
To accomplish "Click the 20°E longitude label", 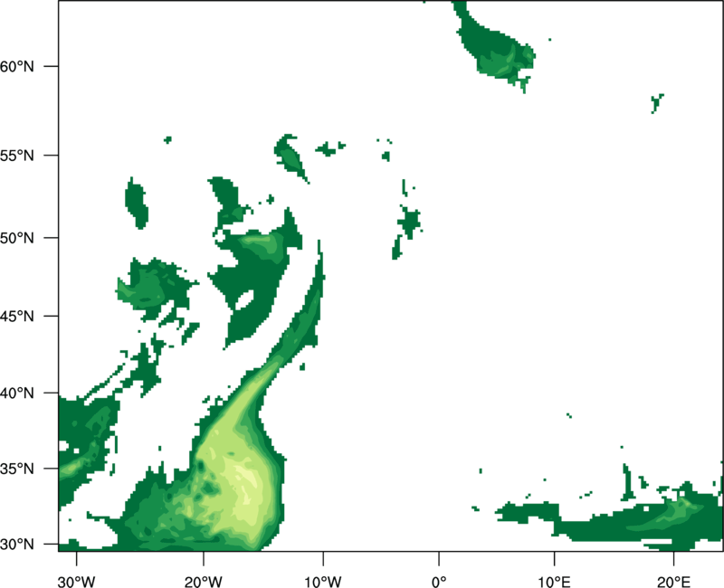I will click(x=673, y=582).
